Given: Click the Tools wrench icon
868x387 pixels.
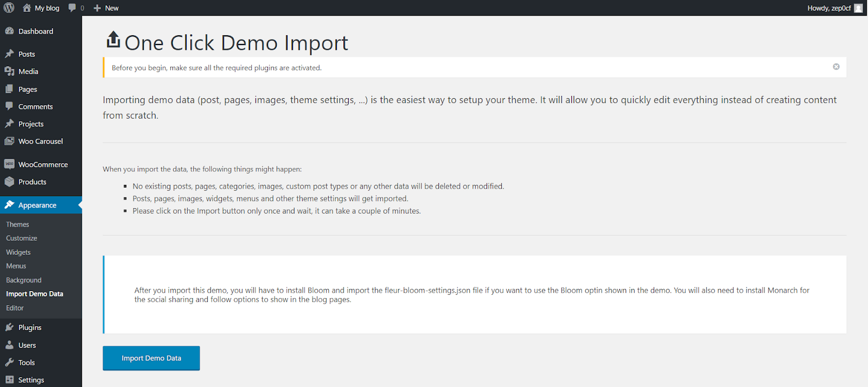Looking at the screenshot, I should pyautogui.click(x=9, y=363).
